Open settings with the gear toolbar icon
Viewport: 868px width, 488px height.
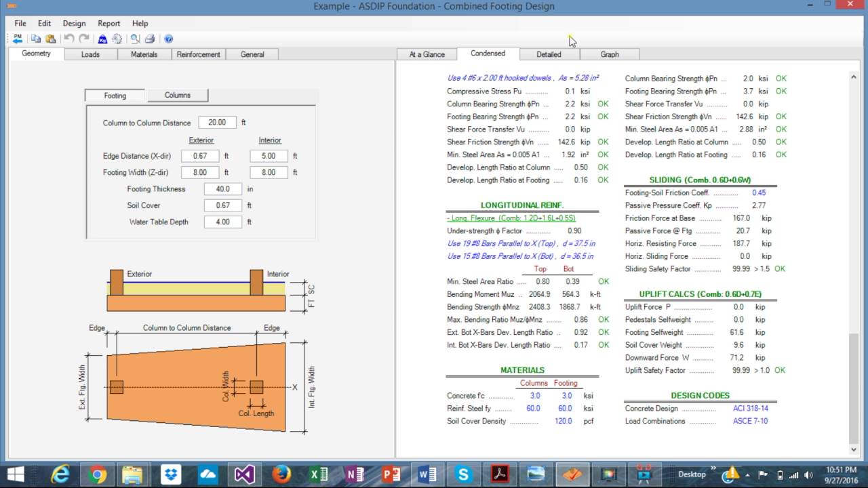pyautogui.click(x=117, y=39)
